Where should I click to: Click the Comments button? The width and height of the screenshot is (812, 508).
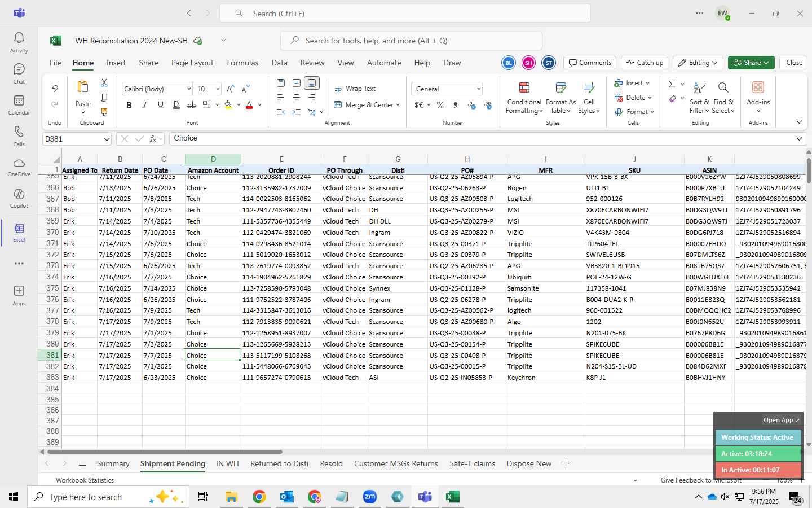[x=590, y=63]
